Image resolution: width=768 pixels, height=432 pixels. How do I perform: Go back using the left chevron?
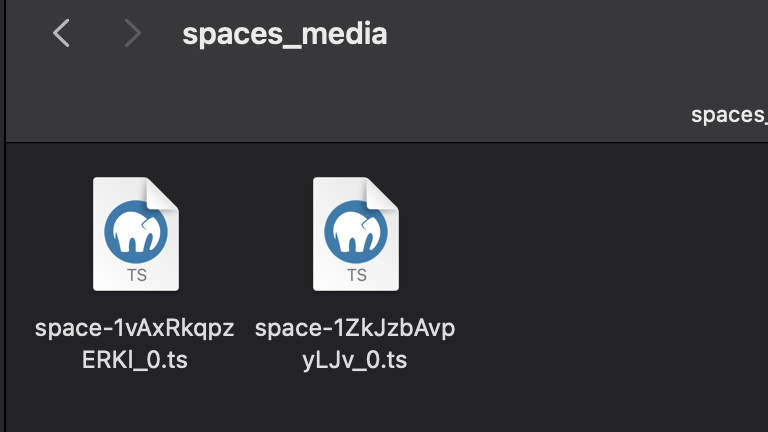(61, 33)
